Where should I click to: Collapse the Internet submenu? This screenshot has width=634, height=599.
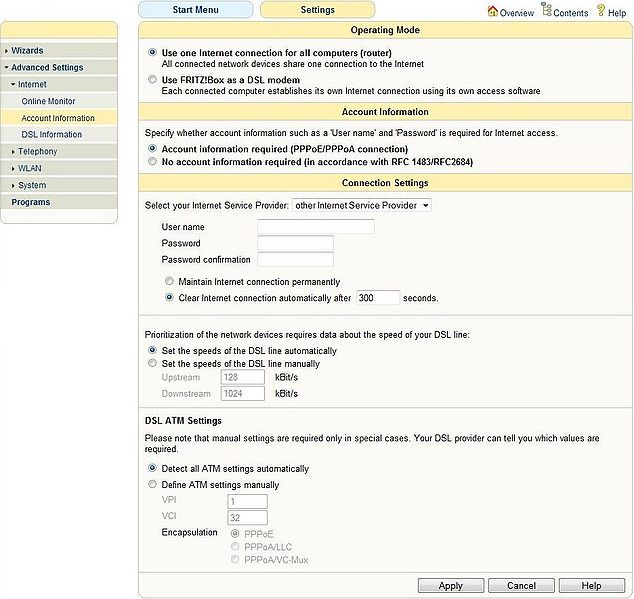(59, 85)
